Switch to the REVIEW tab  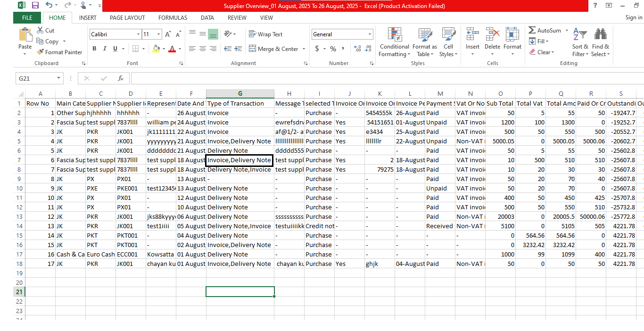click(x=237, y=17)
